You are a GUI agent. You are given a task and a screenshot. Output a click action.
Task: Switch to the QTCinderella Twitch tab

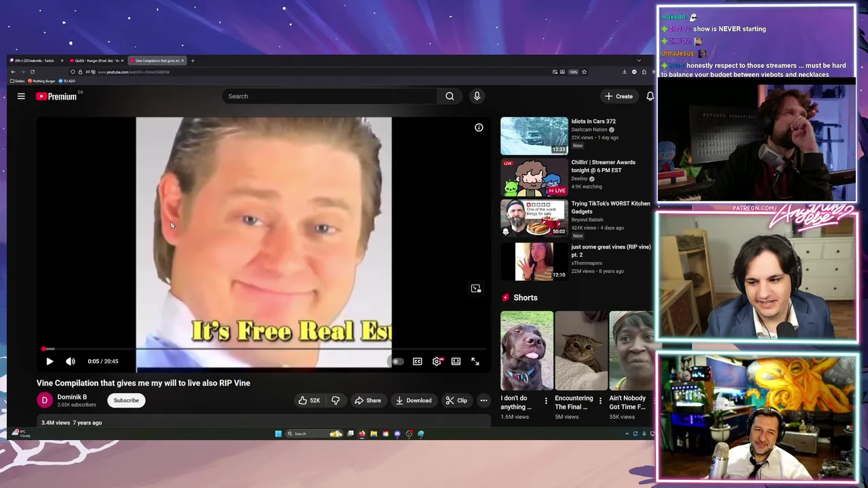[x=35, y=61]
